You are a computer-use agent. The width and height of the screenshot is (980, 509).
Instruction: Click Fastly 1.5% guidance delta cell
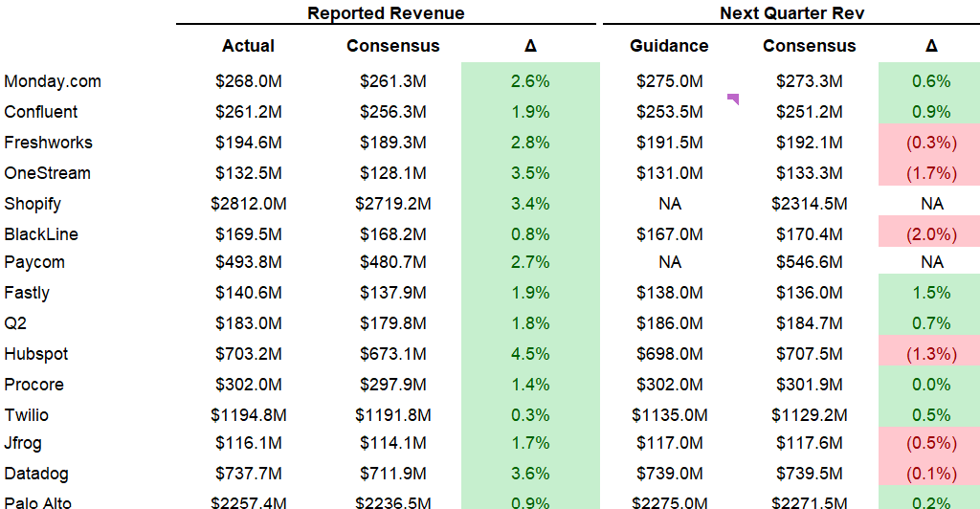tap(929, 289)
